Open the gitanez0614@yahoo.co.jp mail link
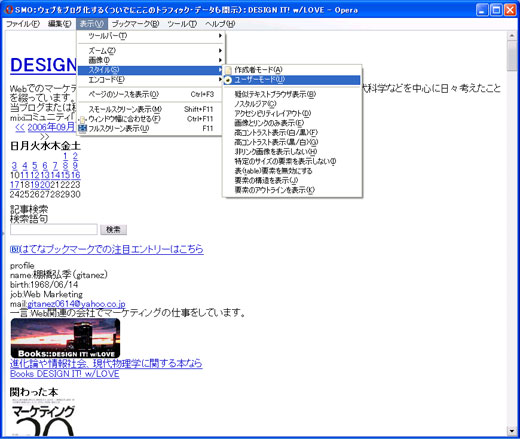The width and height of the screenshot is (520, 439). click(76, 304)
